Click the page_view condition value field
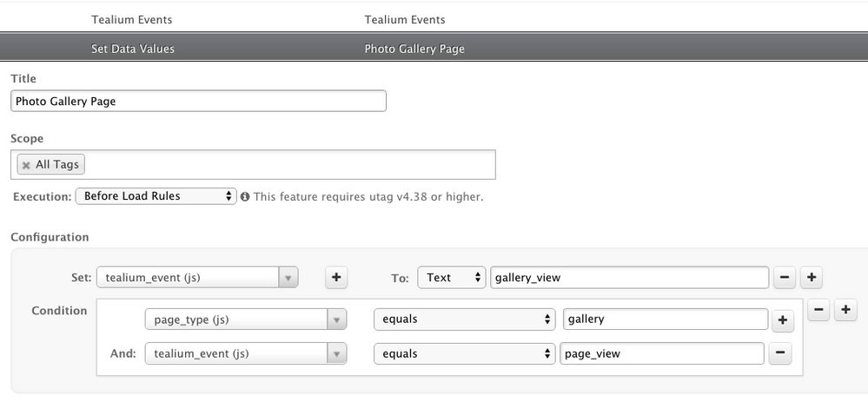Image resolution: width=868 pixels, height=402 pixels. pos(662,353)
